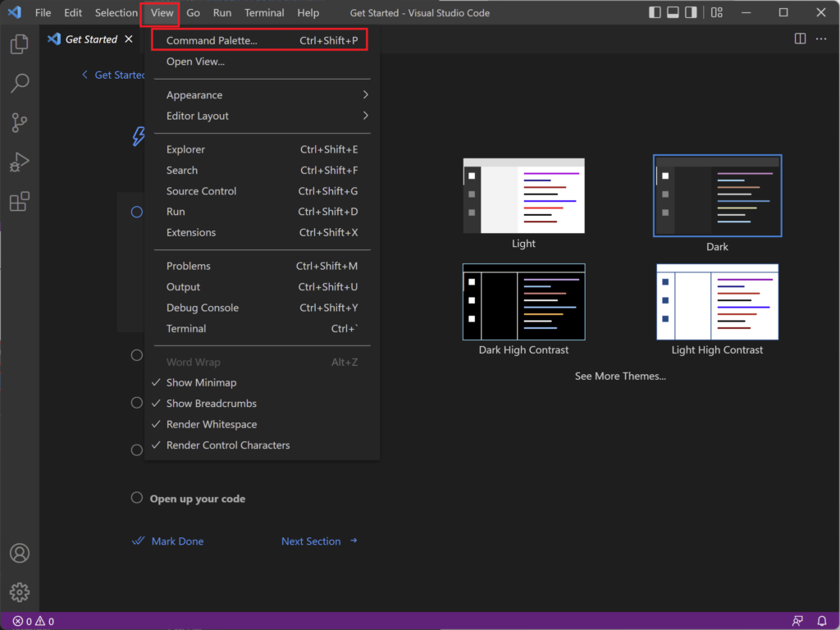
Task: Select the Run entry with Ctrl+Shift+D shortcut
Action: (262, 212)
